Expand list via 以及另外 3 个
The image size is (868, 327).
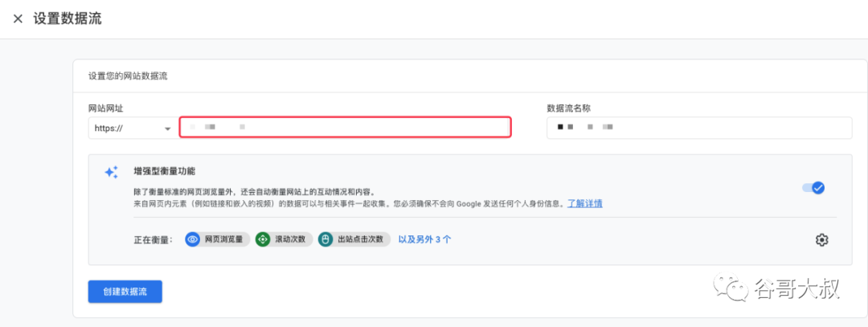pyautogui.click(x=424, y=239)
